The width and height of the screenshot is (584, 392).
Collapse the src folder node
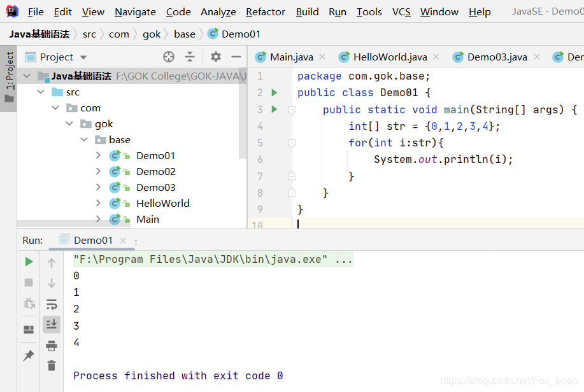[41, 92]
